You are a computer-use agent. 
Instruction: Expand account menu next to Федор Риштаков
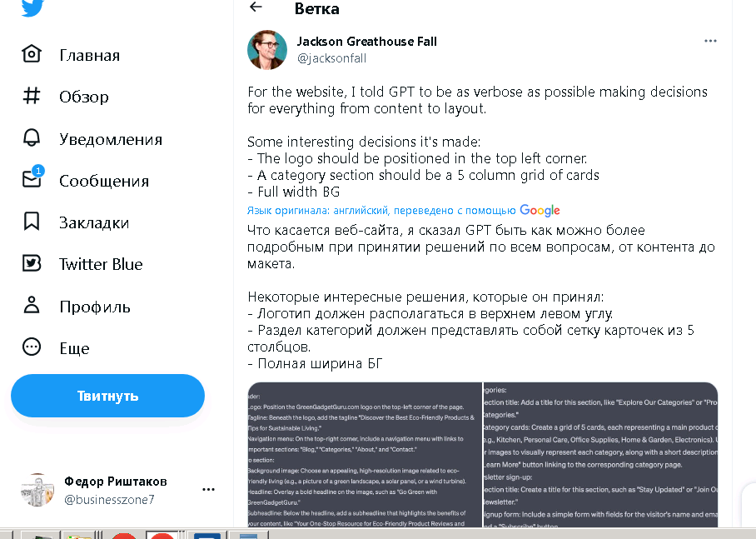tap(208, 490)
